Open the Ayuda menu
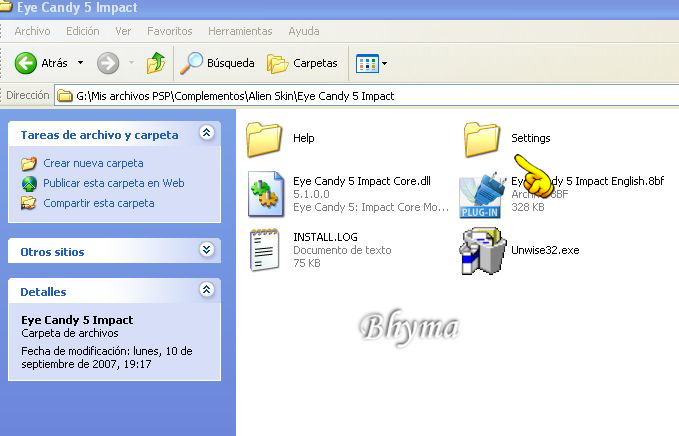Viewport: 679px width, 436px height. [304, 31]
